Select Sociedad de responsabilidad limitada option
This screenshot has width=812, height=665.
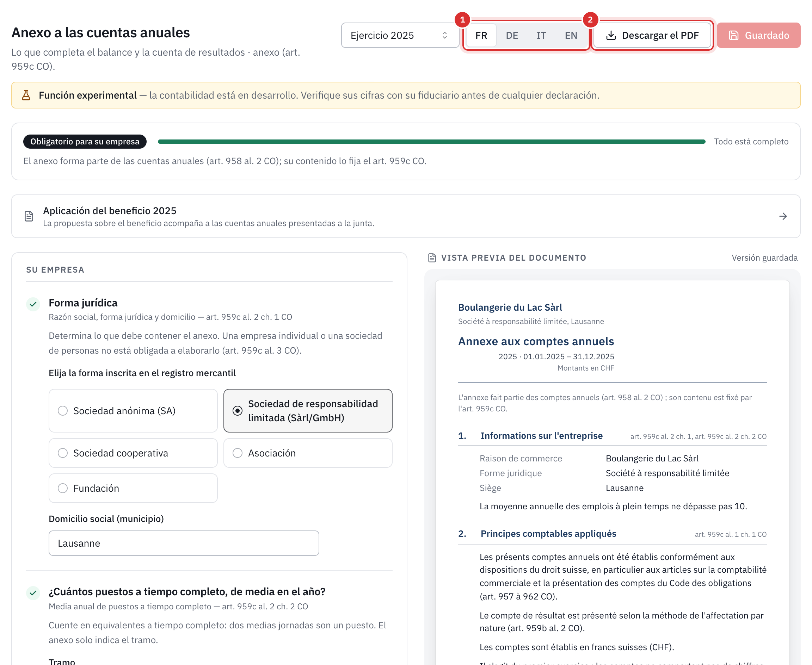click(x=308, y=411)
